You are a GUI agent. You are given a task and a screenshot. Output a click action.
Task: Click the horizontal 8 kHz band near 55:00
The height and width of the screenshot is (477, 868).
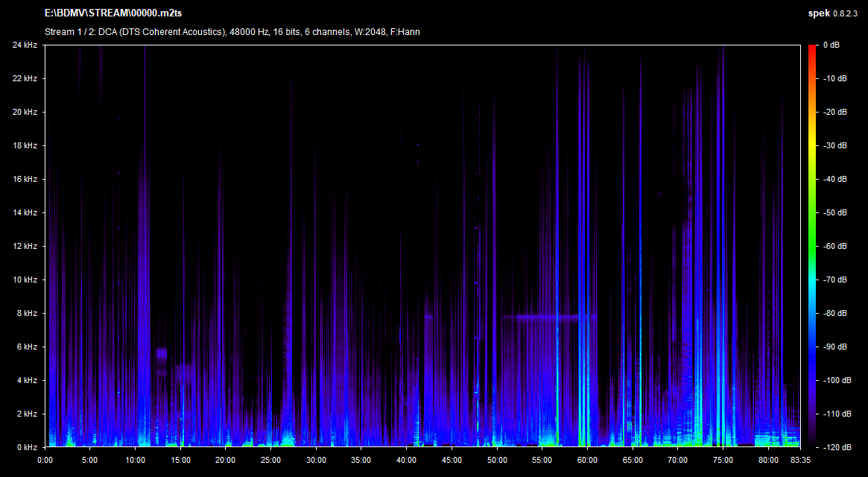pos(544,318)
